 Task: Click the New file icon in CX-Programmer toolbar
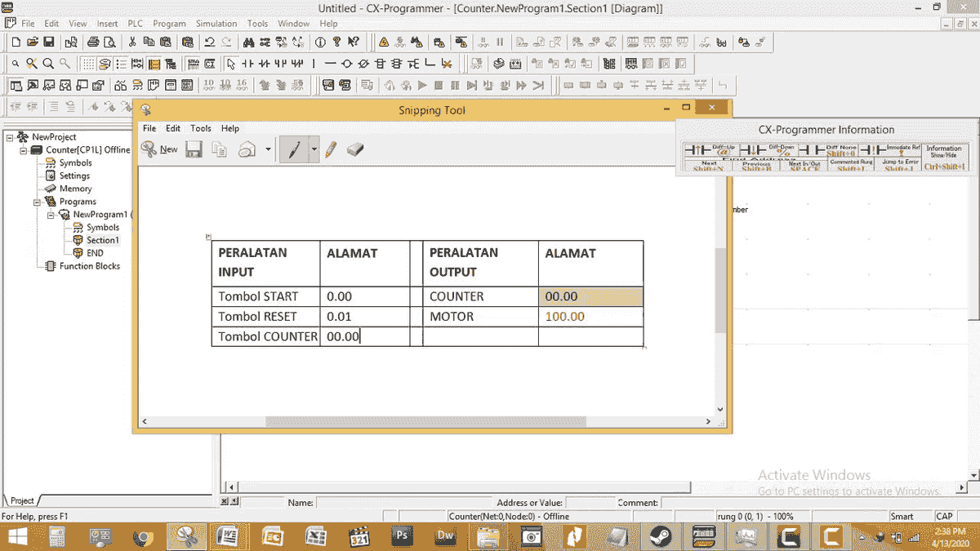tap(16, 42)
